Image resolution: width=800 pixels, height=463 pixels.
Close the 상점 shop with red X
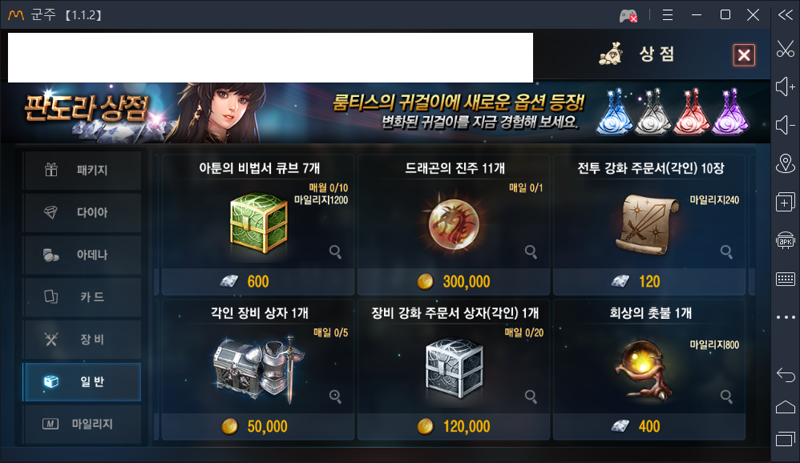pyautogui.click(x=744, y=55)
